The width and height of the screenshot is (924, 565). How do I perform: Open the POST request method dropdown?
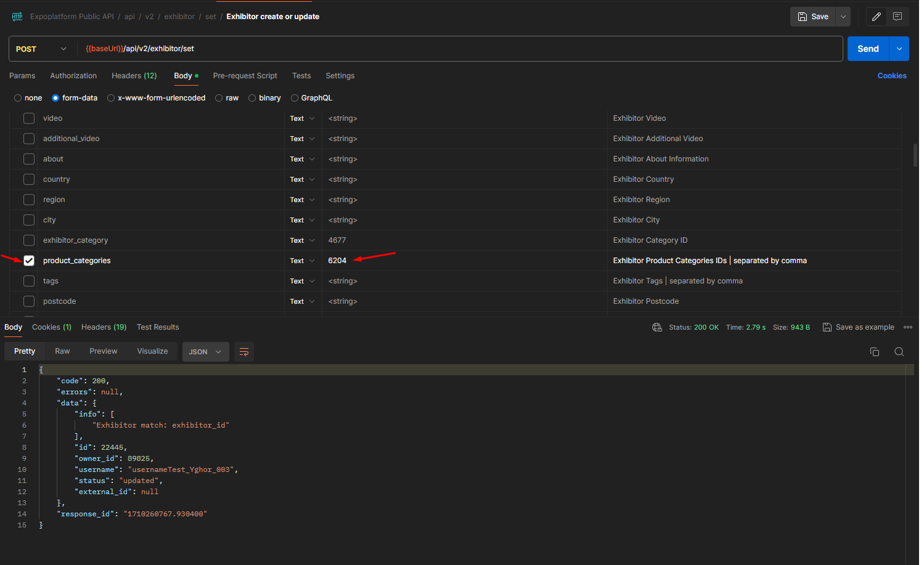tap(41, 48)
